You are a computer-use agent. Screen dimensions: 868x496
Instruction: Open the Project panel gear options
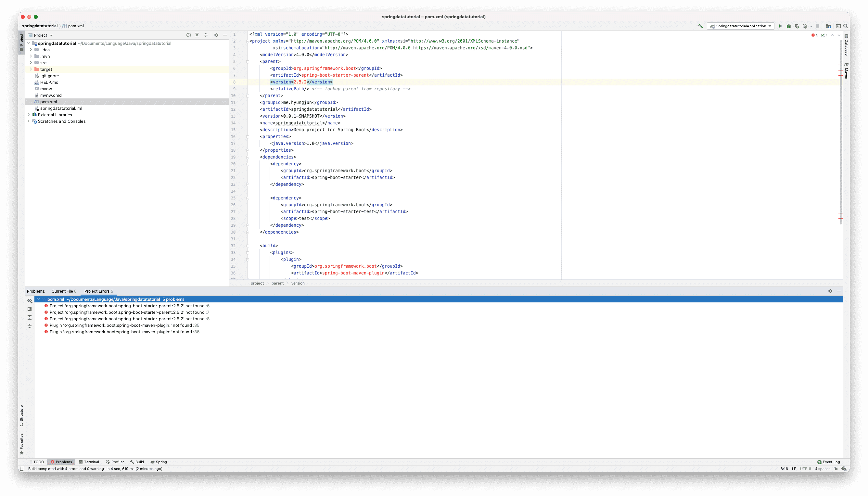coord(216,35)
